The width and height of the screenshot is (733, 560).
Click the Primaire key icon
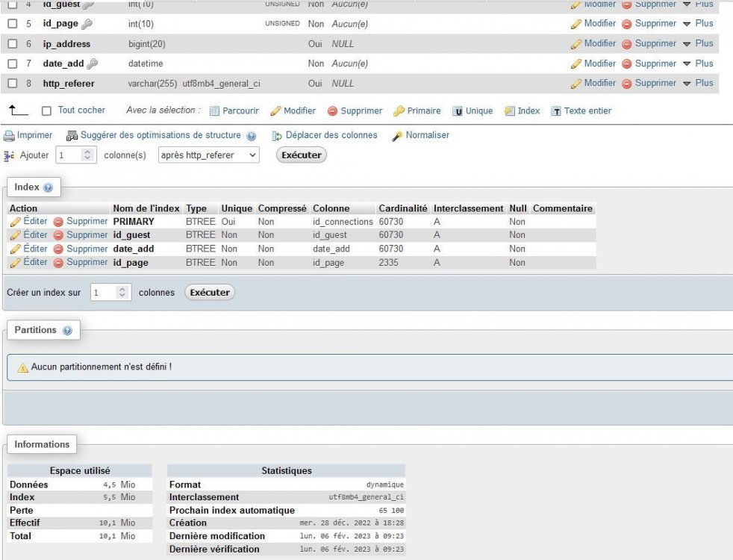pyautogui.click(x=399, y=111)
